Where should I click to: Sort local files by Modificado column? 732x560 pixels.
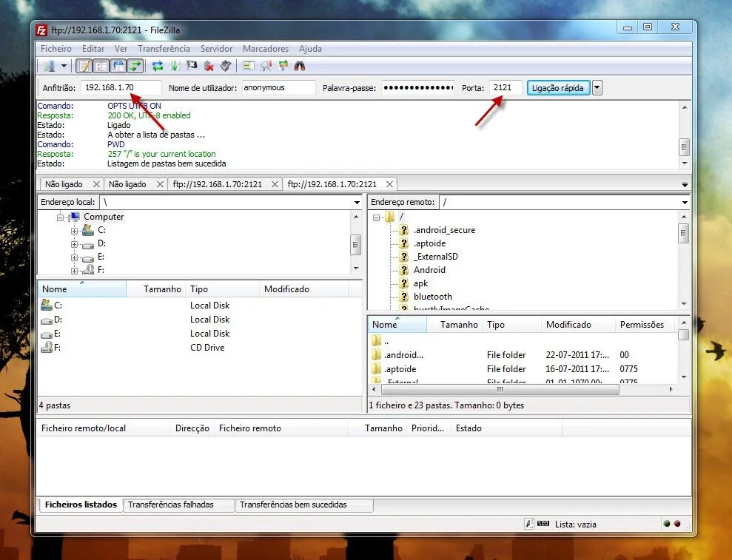click(x=304, y=289)
